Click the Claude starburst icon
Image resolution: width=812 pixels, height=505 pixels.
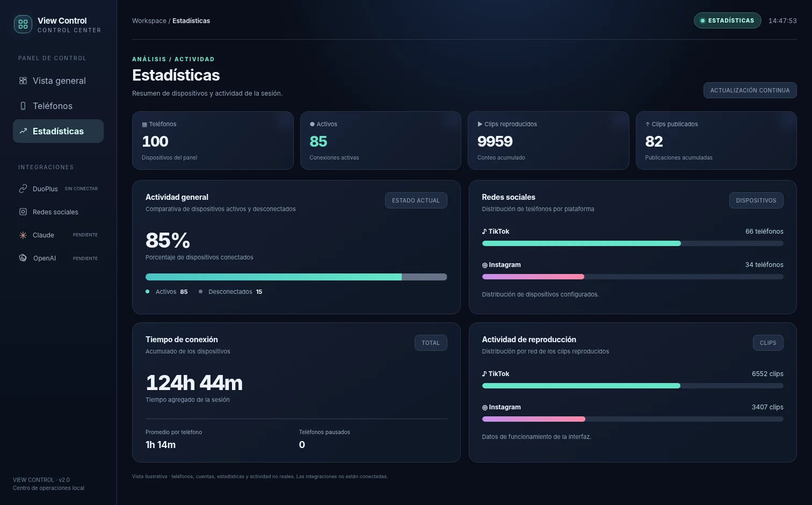tap(23, 235)
